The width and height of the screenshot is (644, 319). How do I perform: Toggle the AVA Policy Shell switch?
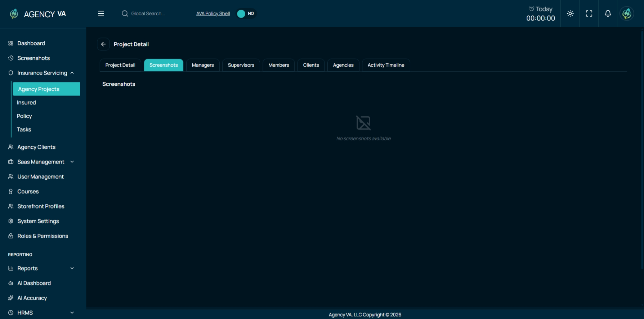[x=246, y=14]
